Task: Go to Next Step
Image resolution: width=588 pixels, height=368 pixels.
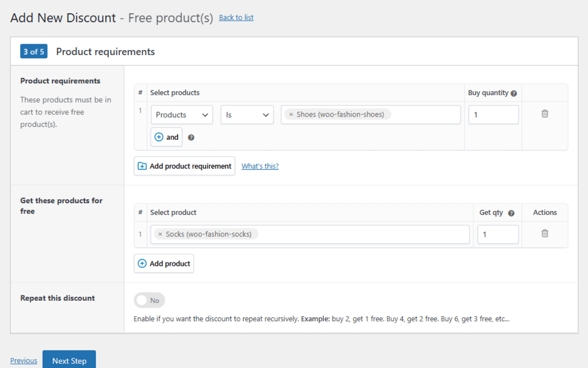Action: pyautogui.click(x=69, y=360)
